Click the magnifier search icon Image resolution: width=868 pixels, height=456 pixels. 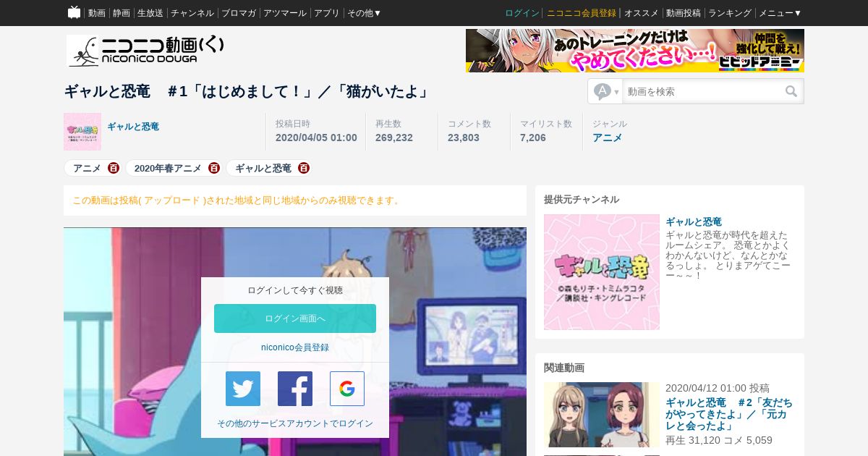click(791, 91)
